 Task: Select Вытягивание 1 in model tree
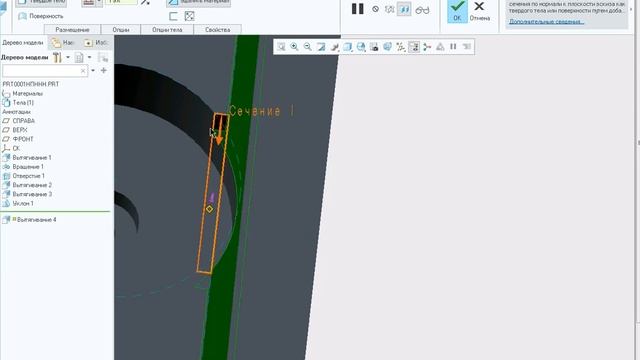(x=27, y=158)
